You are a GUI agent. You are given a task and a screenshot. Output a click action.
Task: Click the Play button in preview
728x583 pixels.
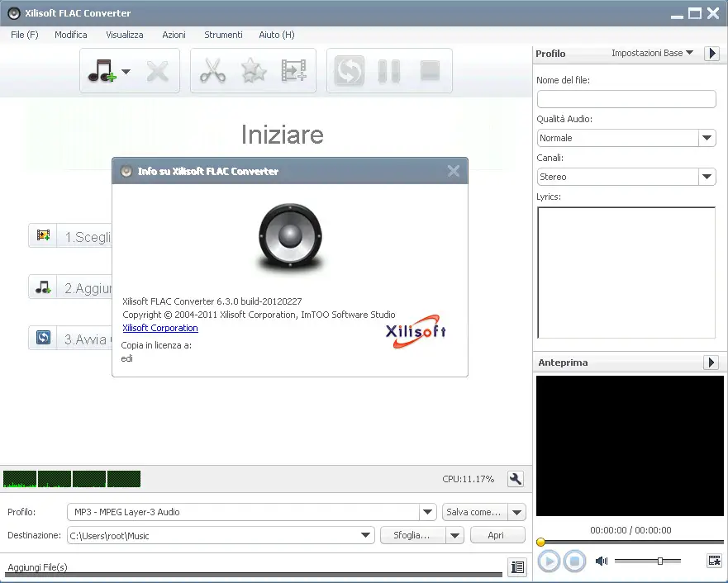point(549,562)
